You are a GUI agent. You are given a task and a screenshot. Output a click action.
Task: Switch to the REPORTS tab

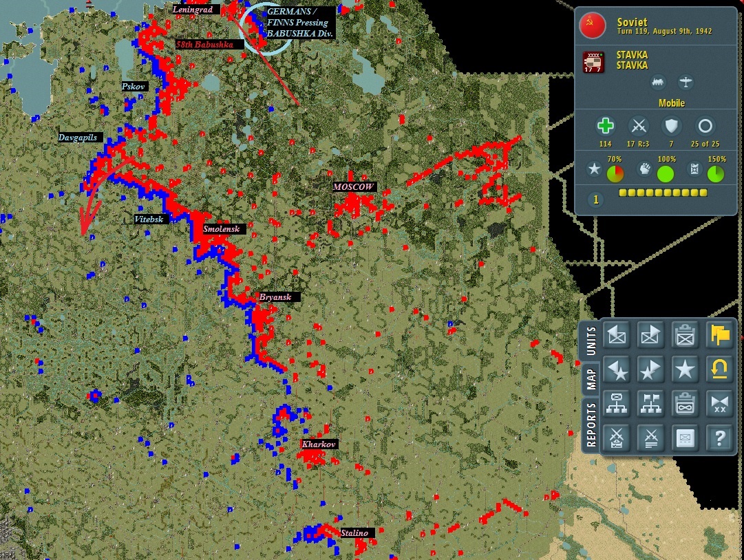pyautogui.click(x=591, y=425)
